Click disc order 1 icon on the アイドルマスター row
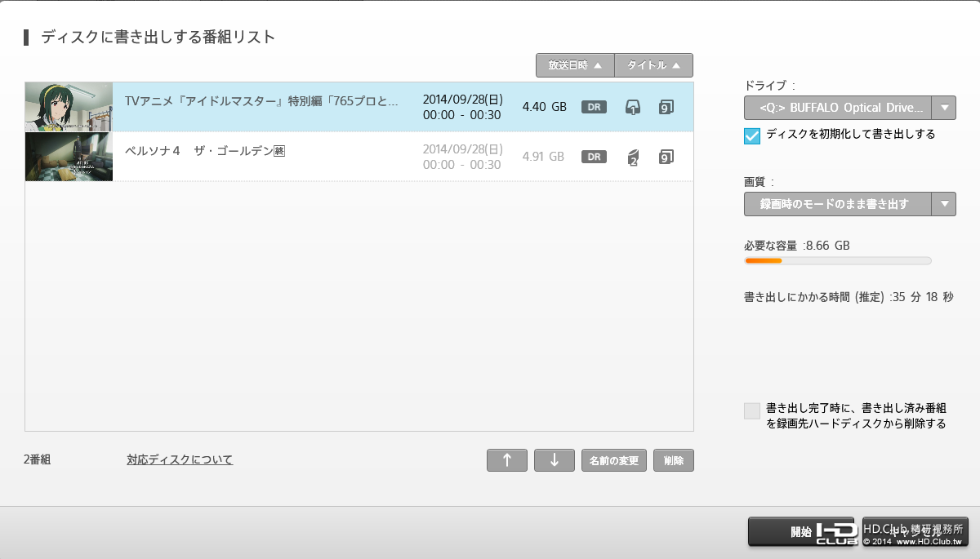Screen dimensions: 980x559 (633, 107)
